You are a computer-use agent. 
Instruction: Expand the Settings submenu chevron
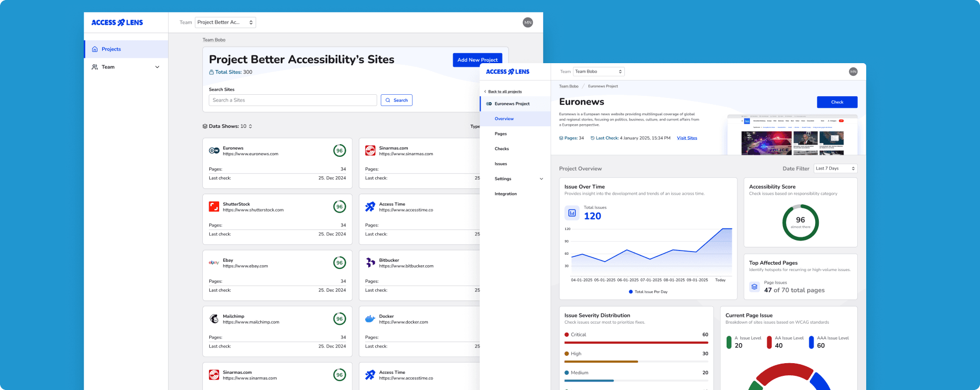(x=541, y=179)
